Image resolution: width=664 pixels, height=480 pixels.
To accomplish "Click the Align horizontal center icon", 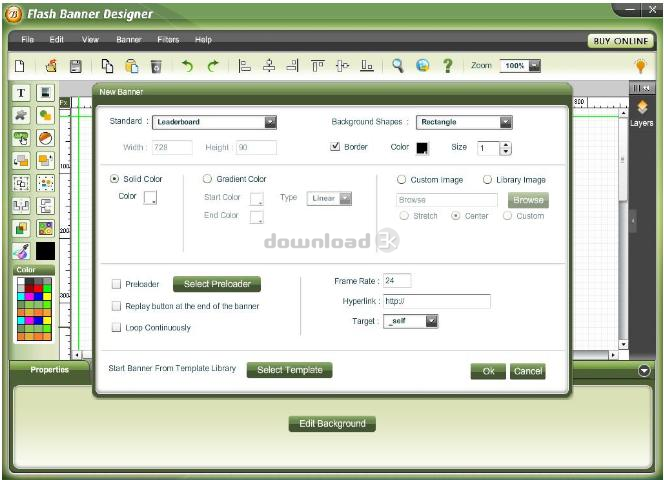I will (269, 66).
